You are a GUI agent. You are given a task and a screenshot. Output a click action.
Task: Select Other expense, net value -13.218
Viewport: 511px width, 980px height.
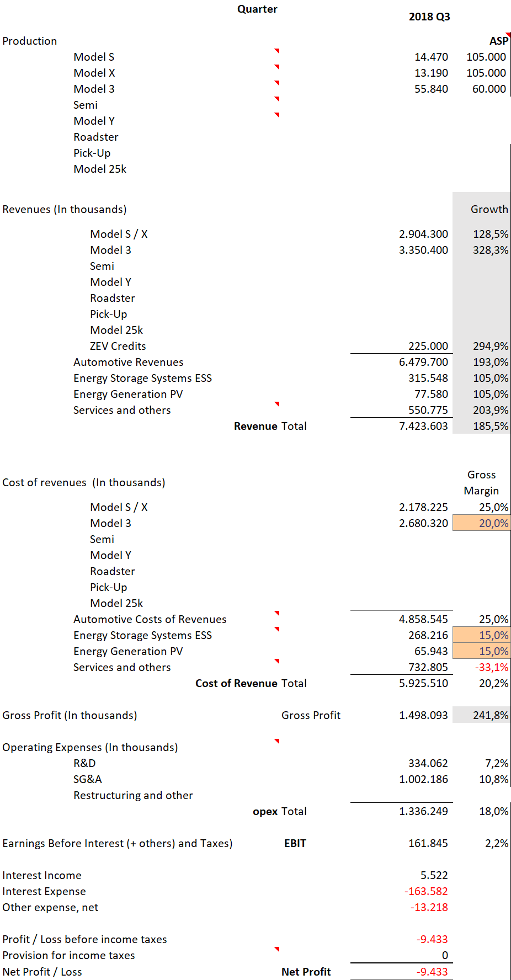click(x=429, y=907)
